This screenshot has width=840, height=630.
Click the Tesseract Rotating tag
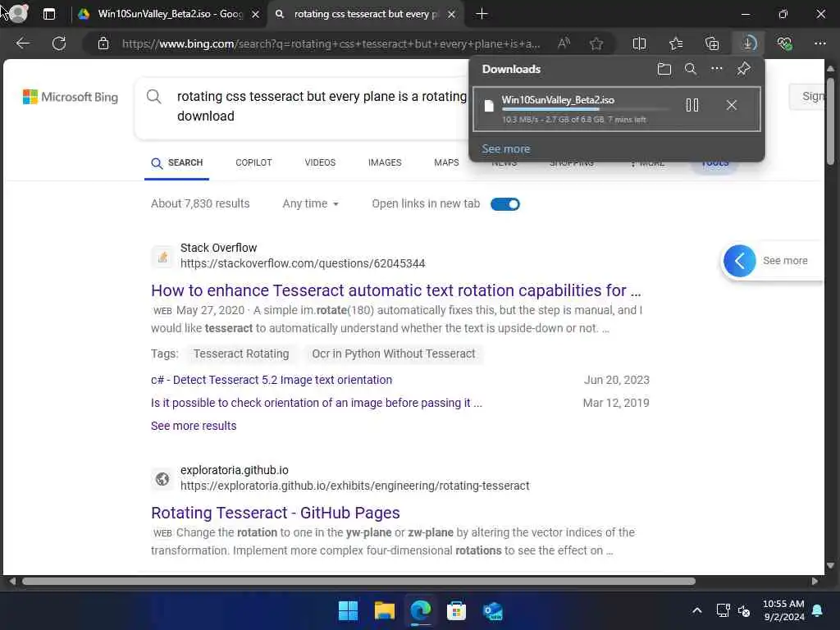tap(241, 354)
